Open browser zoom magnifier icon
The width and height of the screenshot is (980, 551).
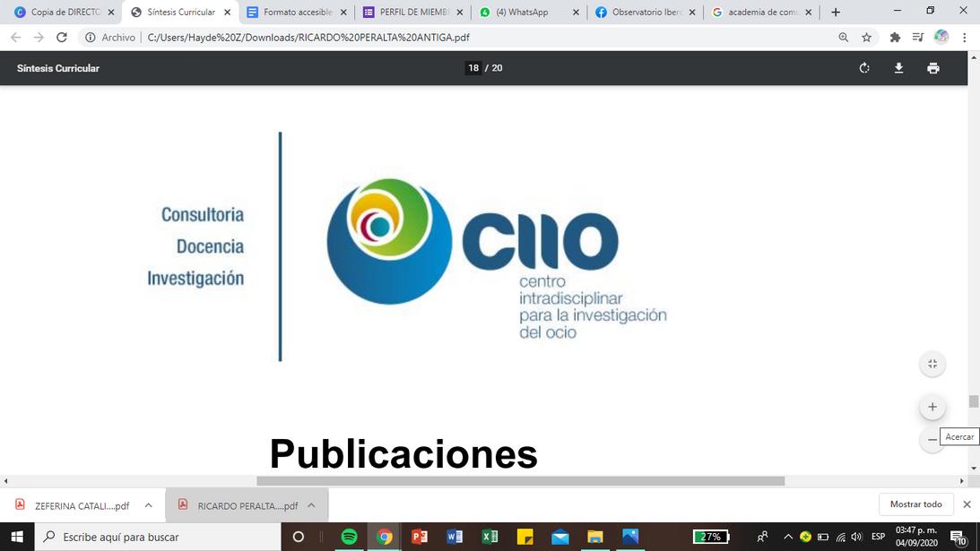(x=844, y=38)
